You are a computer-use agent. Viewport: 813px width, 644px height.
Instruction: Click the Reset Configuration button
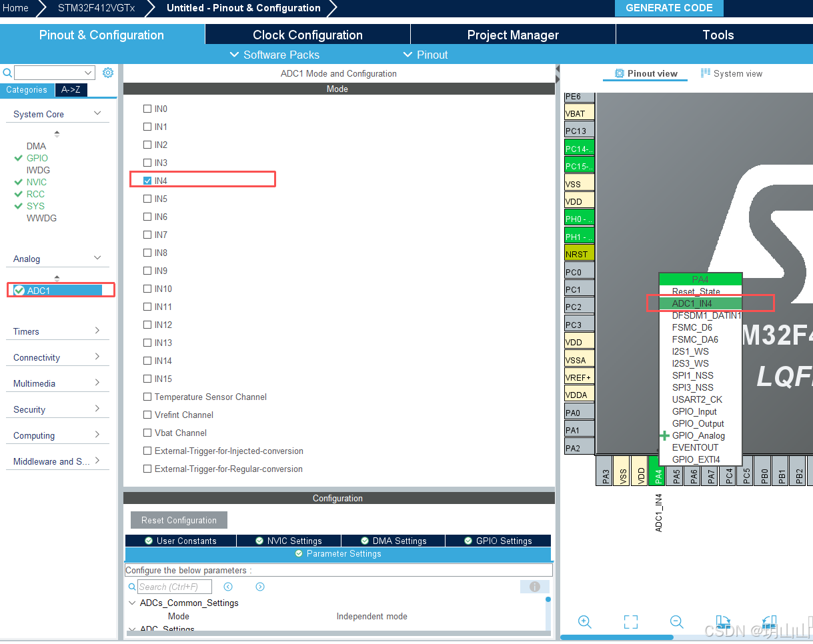point(178,520)
